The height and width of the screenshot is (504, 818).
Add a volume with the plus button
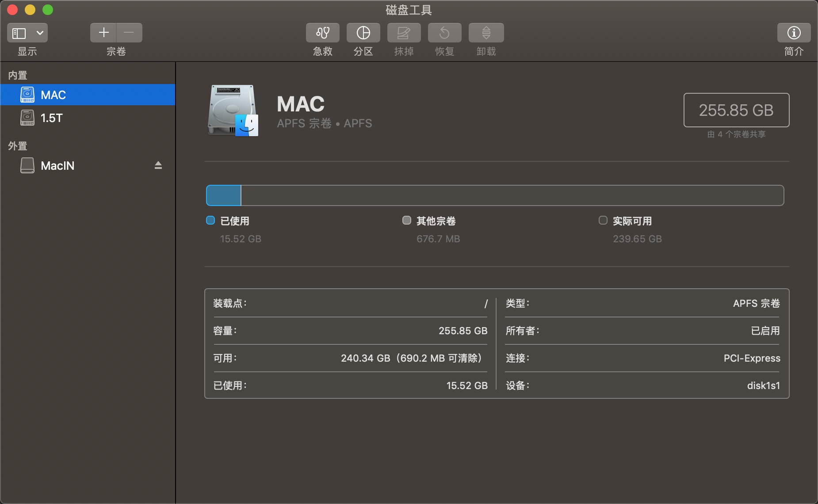103,33
